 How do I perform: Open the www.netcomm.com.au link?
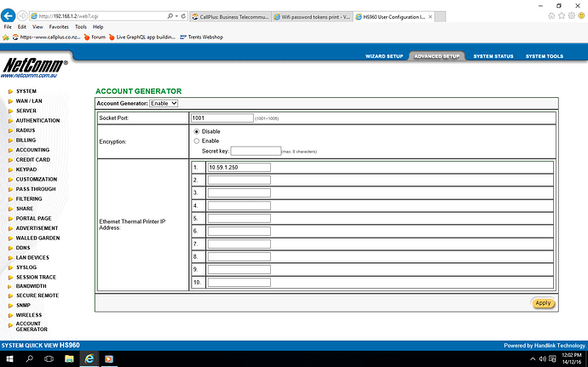(x=29, y=76)
